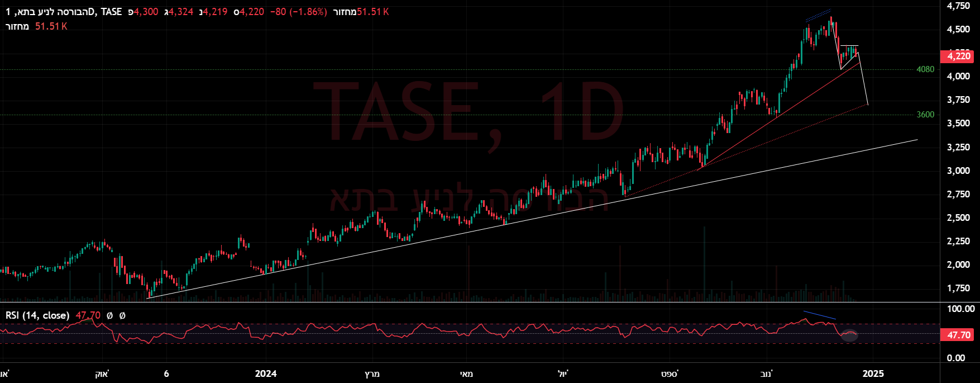Click the ספט' date label on the time axis
The width and height of the screenshot is (980, 383).
pos(669,373)
